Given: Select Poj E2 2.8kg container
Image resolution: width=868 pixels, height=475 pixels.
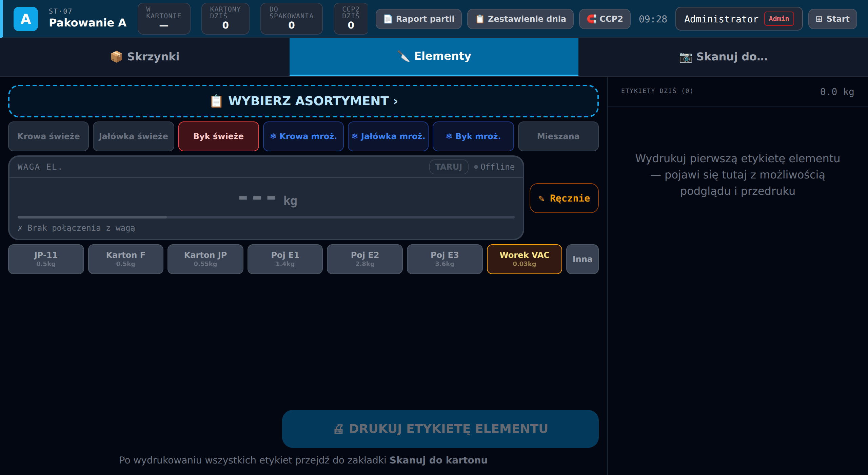Looking at the screenshot, I should 365,259.
